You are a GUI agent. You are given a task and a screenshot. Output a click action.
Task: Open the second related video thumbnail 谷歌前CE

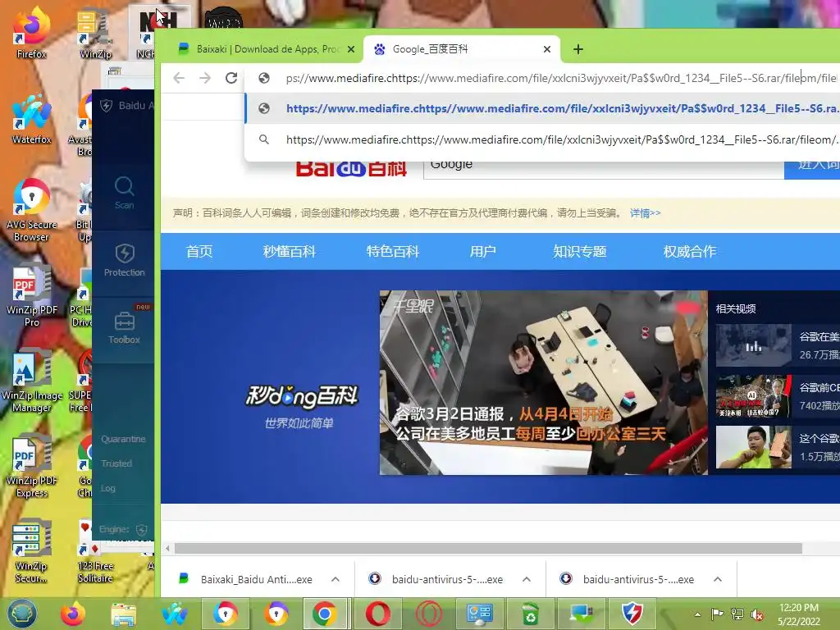click(753, 396)
